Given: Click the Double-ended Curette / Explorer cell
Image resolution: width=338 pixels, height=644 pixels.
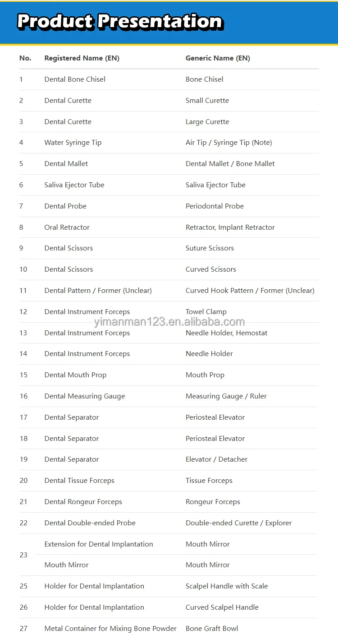Looking at the screenshot, I should tap(238, 523).
